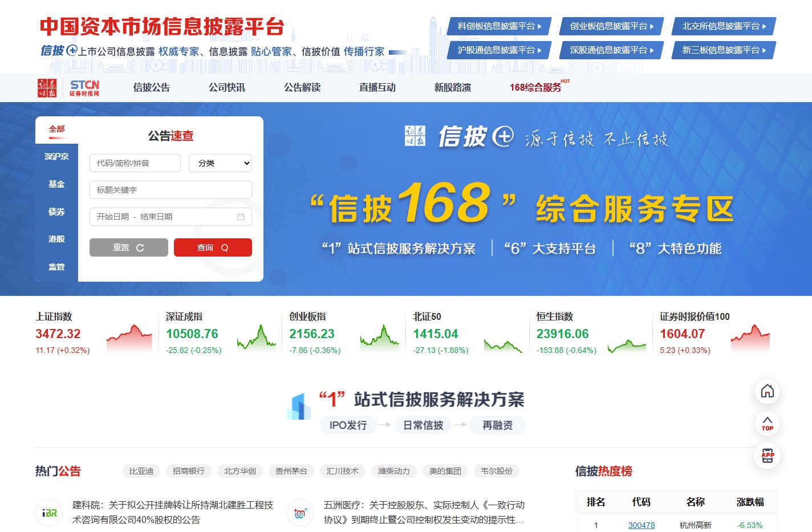Open the 分类 dropdown
Image resolution: width=812 pixels, height=532 pixels.
[221, 163]
